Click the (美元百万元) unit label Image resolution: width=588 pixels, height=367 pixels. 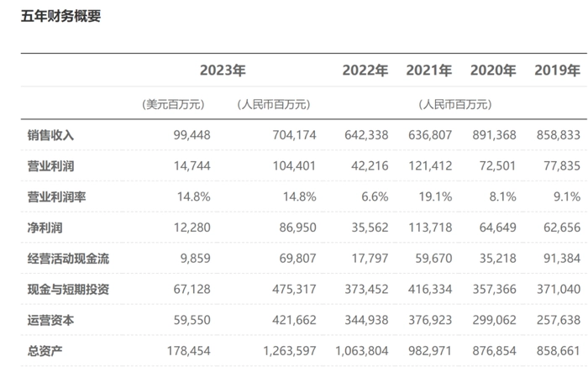tap(171, 104)
